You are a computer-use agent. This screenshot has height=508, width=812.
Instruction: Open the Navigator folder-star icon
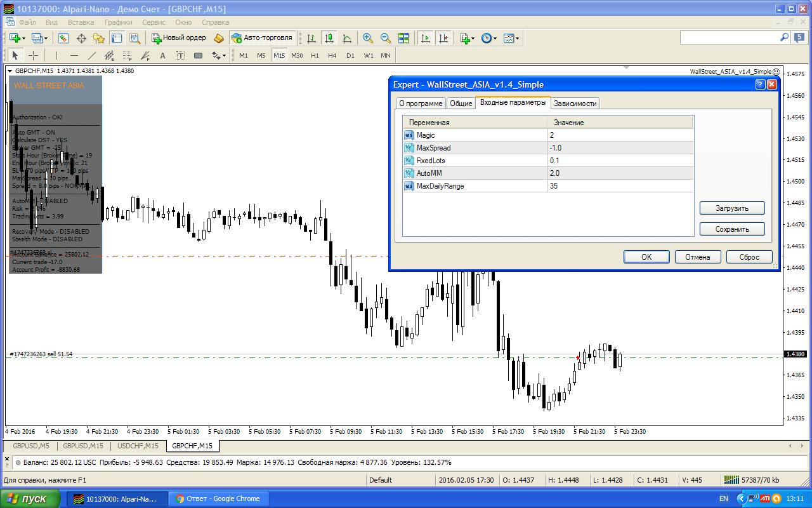[x=99, y=38]
